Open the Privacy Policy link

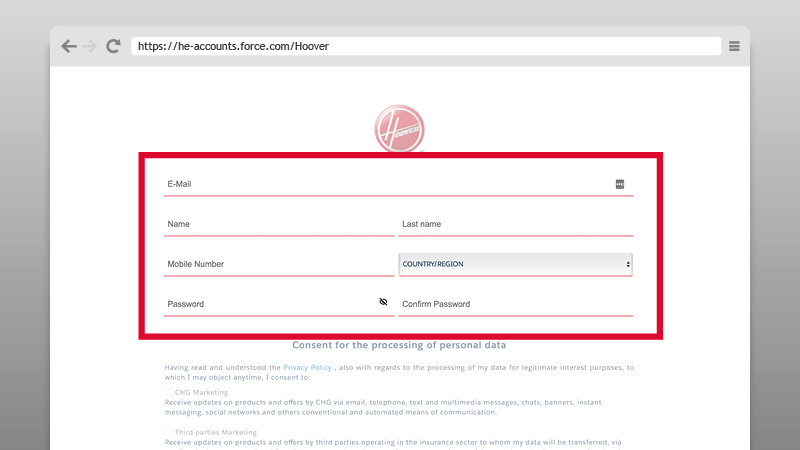pos(307,368)
